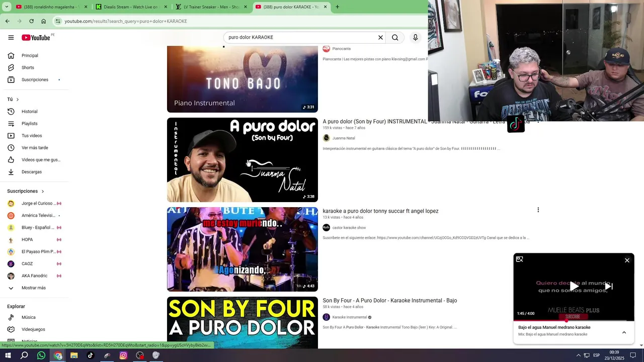Open title 'karaoke a puro dolor tonny succar'

click(x=380, y=211)
